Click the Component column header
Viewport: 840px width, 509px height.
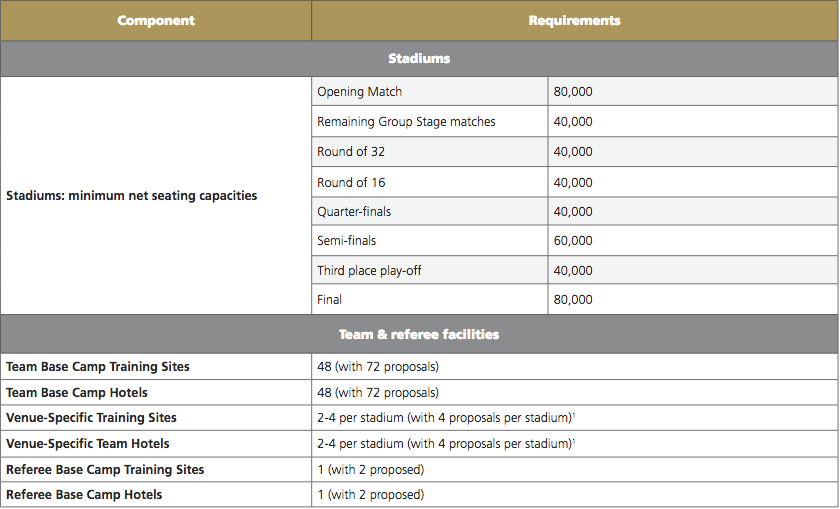pyautogui.click(x=155, y=20)
